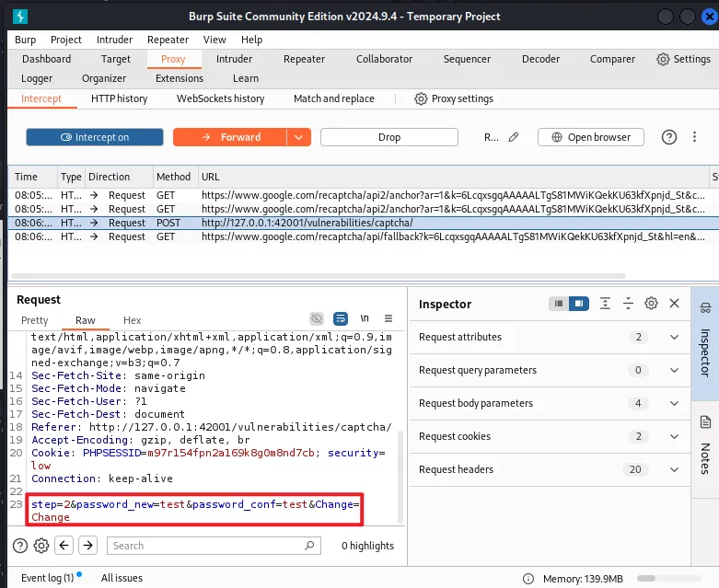Open the Inspector settings gear
Screen dimensions: 719x588
[651, 304]
